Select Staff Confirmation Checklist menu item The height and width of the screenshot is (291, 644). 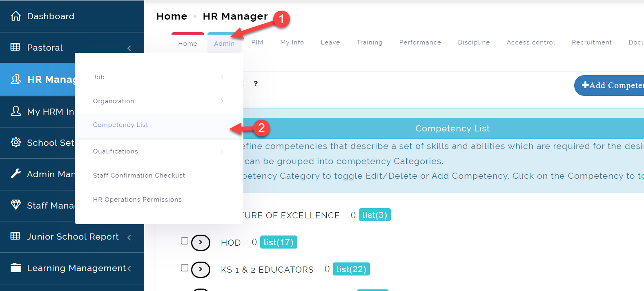pyautogui.click(x=139, y=175)
